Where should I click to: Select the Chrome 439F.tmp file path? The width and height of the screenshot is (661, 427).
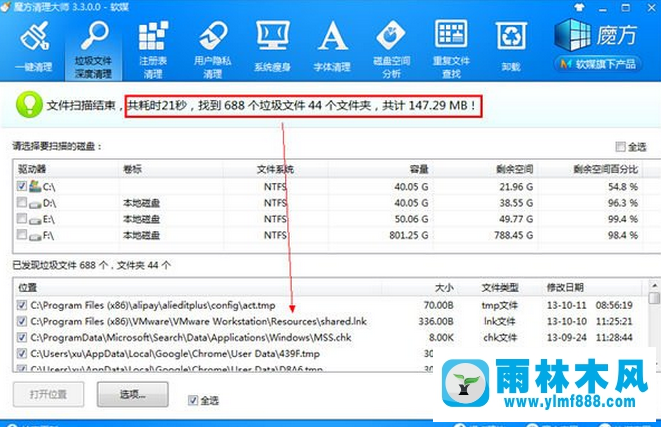coord(175,353)
